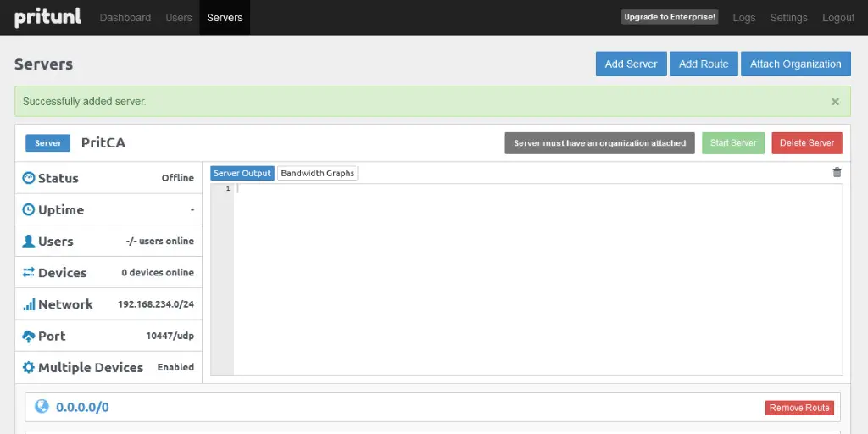Image resolution: width=868 pixels, height=434 pixels.
Task: Click the Start Server button
Action: [733, 142]
